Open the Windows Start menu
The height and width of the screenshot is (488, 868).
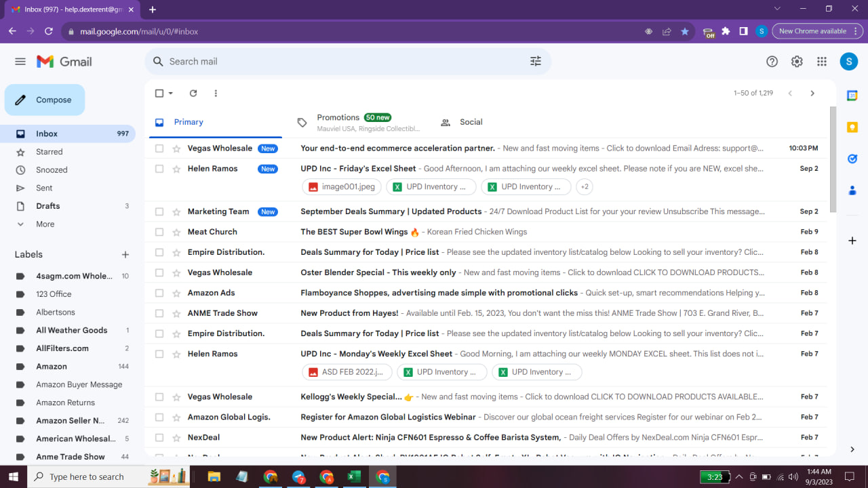(14, 476)
